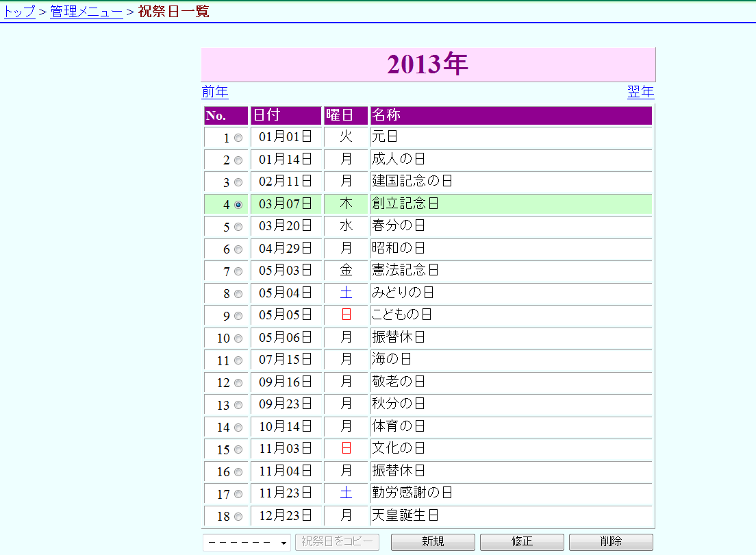Select radio button for row 6 昭和の日
Screen dimensions: 756x555
[x=238, y=249]
